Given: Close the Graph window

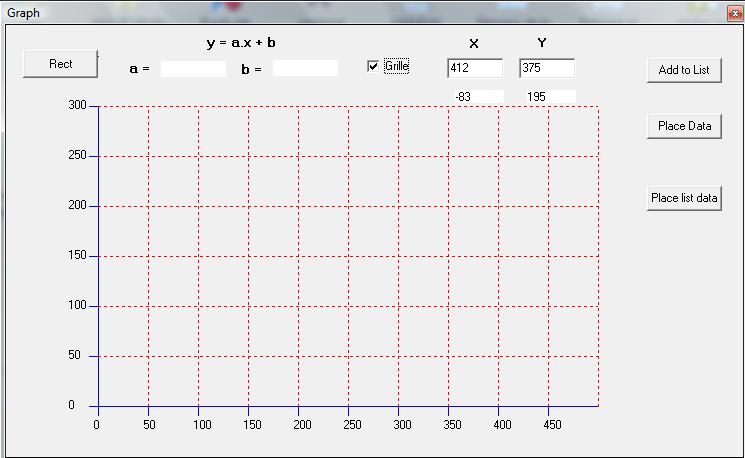Looking at the screenshot, I should coord(734,13).
